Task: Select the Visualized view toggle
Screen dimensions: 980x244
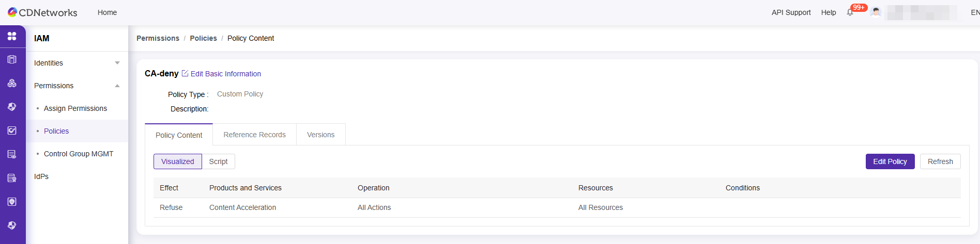Action: pyautogui.click(x=178, y=161)
